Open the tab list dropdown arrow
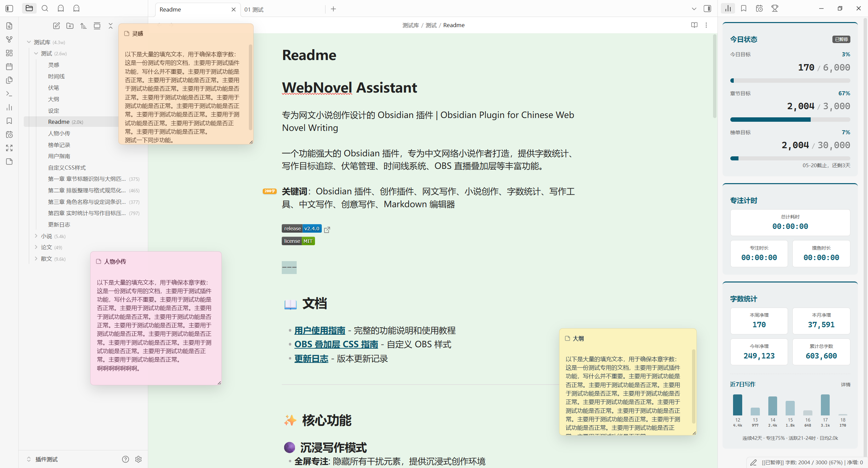The width and height of the screenshot is (868, 468). (x=694, y=9)
